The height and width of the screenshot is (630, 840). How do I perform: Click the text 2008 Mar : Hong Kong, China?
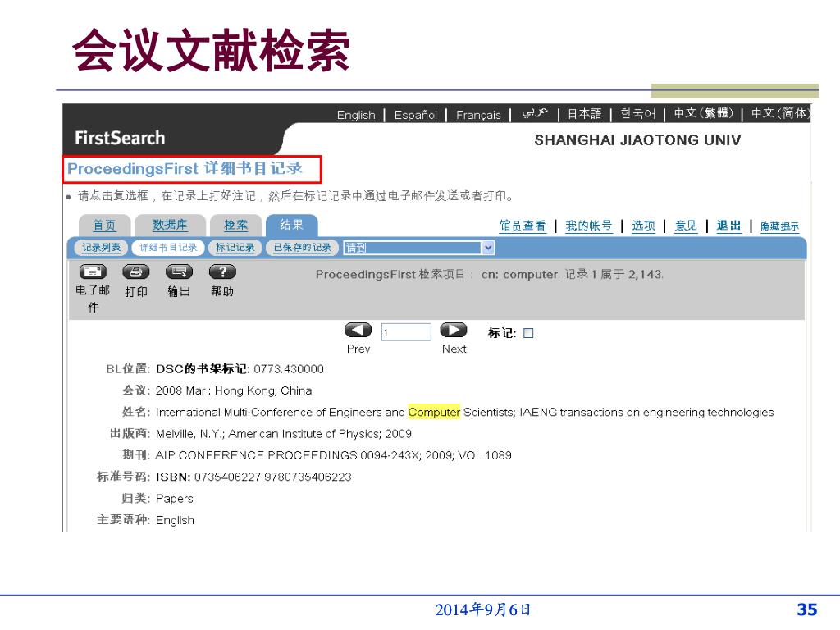point(234,390)
